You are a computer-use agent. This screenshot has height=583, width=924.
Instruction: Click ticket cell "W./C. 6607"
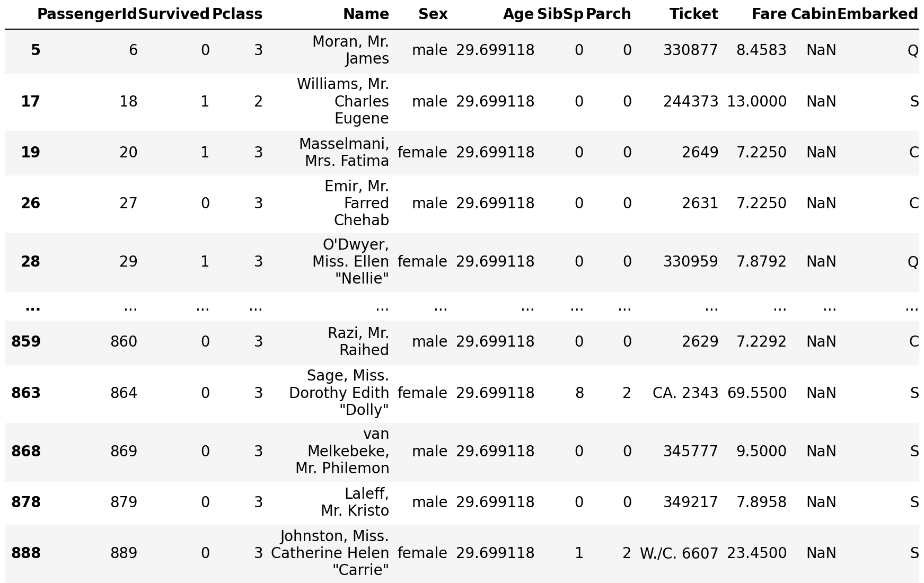pyautogui.click(x=679, y=553)
